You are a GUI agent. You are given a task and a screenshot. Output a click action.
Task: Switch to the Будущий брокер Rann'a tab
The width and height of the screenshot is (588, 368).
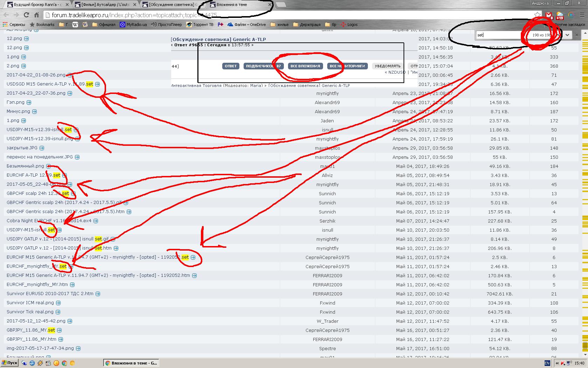(x=37, y=5)
